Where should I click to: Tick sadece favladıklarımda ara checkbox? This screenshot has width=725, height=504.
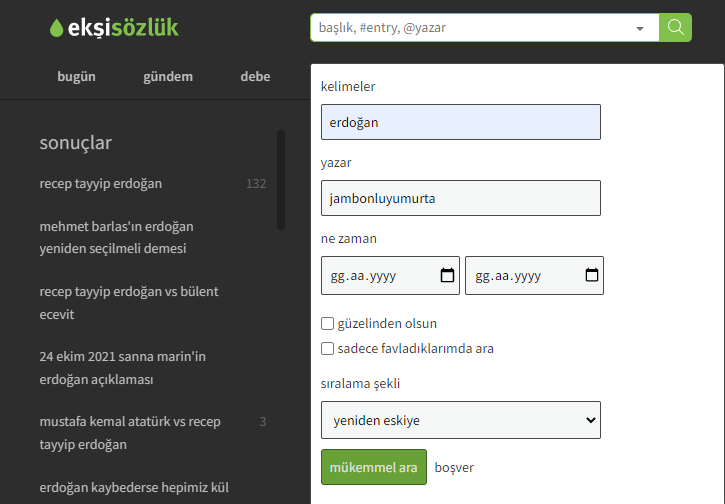(x=327, y=348)
